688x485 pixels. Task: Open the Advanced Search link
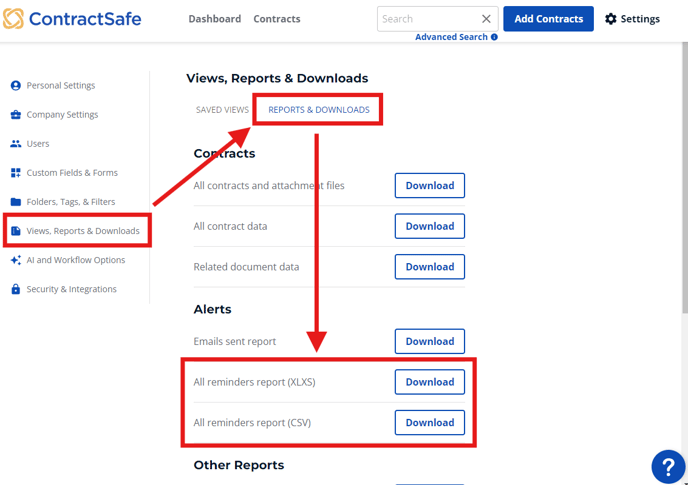(x=452, y=37)
